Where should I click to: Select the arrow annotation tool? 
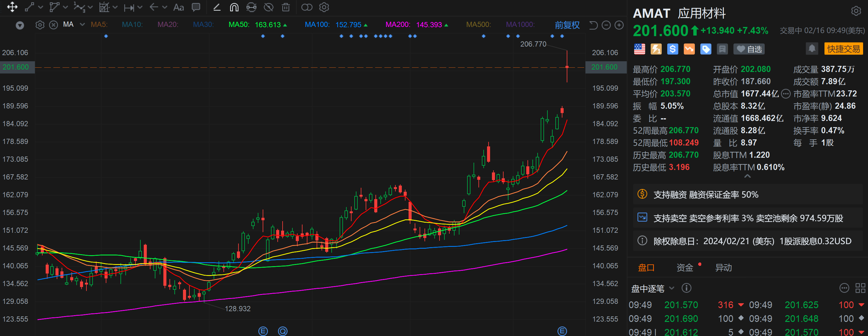(154, 7)
